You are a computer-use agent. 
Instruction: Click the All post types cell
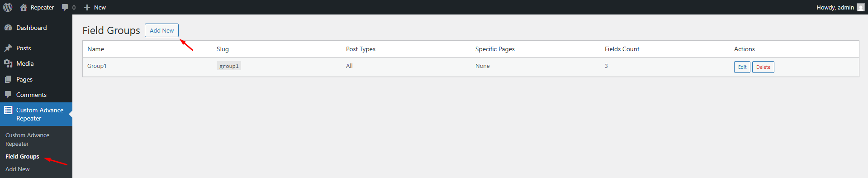point(349,66)
